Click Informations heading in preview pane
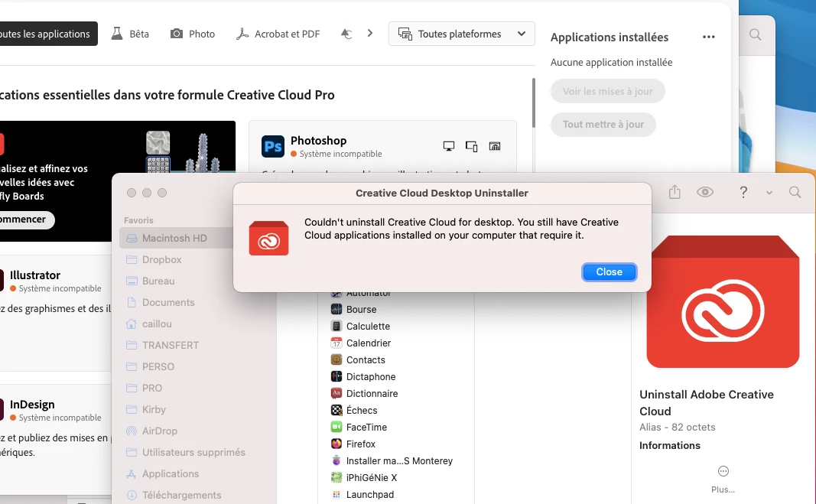816x504 pixels. click(670, 446)
